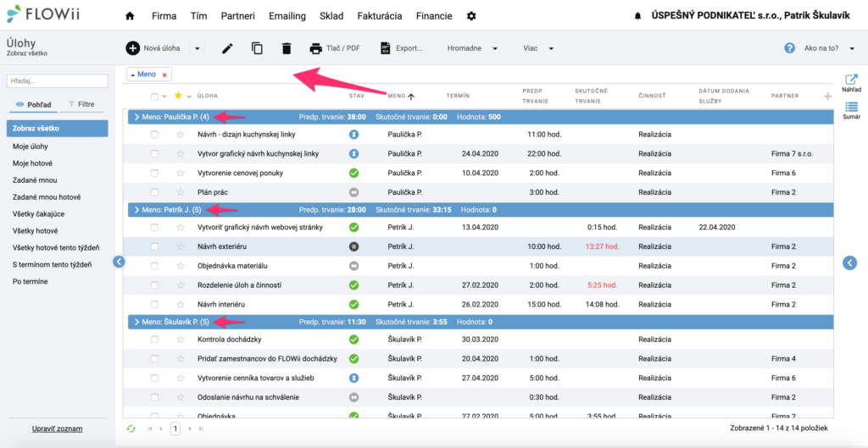Check the row Odoslanie návrhu na schválenie

[x=154, y=397]
